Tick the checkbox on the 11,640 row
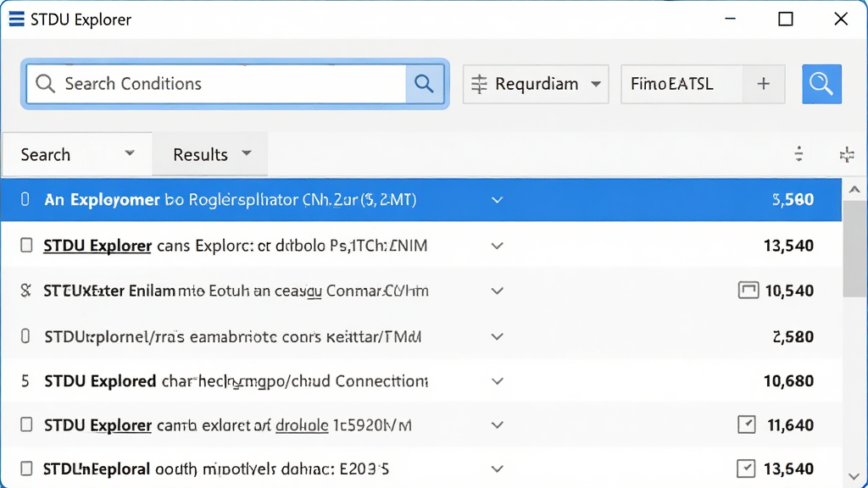Viewport: 868px width, 488px height. (x=26, y=424)
